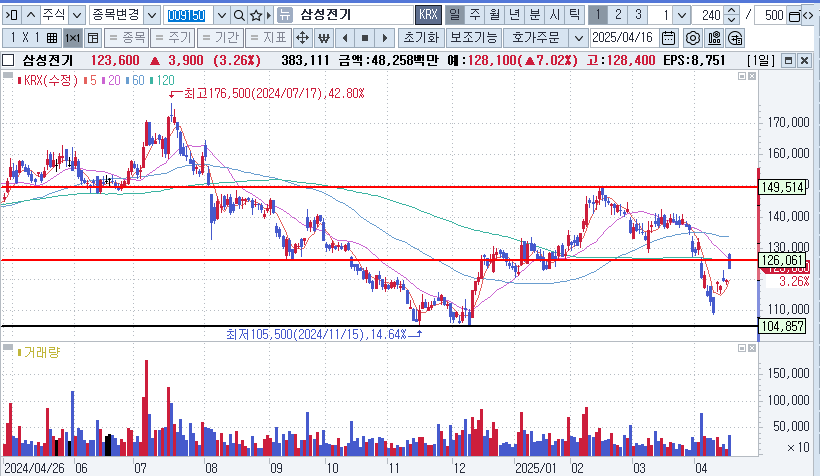Screen dimensions: 820x476
Task: Click the chart indicator settings icon
Action: point(714,38)
